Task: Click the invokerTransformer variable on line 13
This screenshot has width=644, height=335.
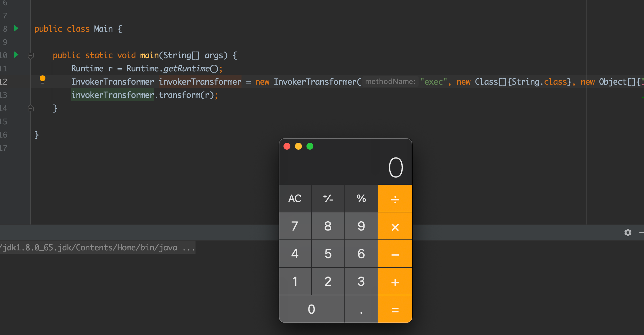Action: coord(112,95)
